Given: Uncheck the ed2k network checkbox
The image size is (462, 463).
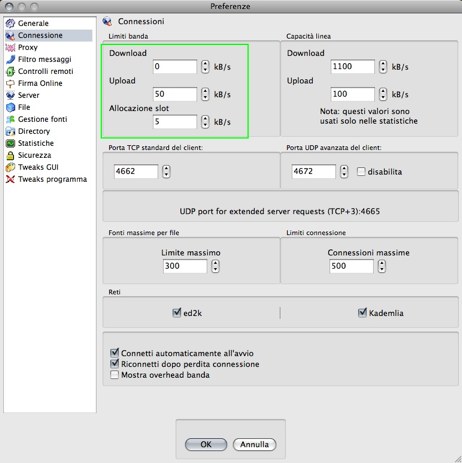Looking at the screenshot, I should [177, 313].
